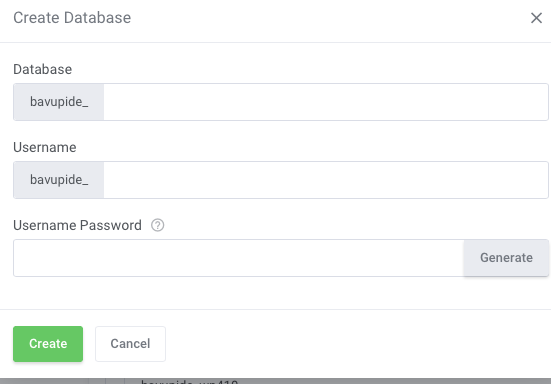This screenshot has width=551, height=384.
Task: Click the Username field label
Action: (x=45, y=148)
